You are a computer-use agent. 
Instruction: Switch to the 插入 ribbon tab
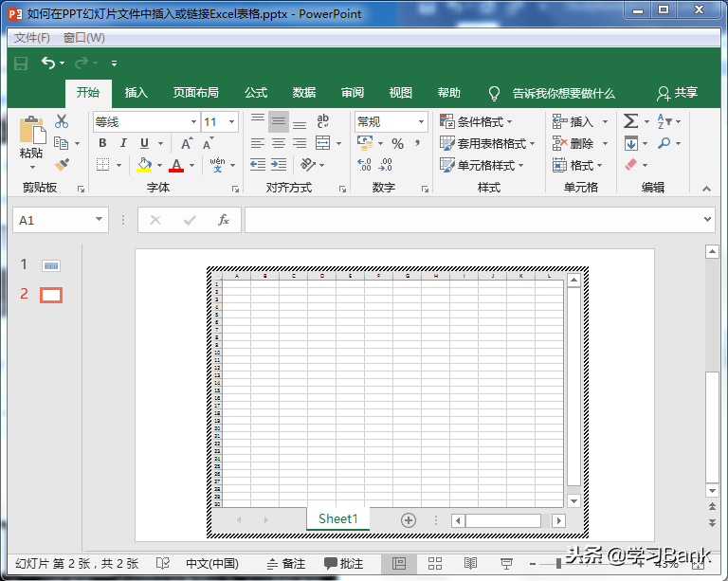pos(136,93)
